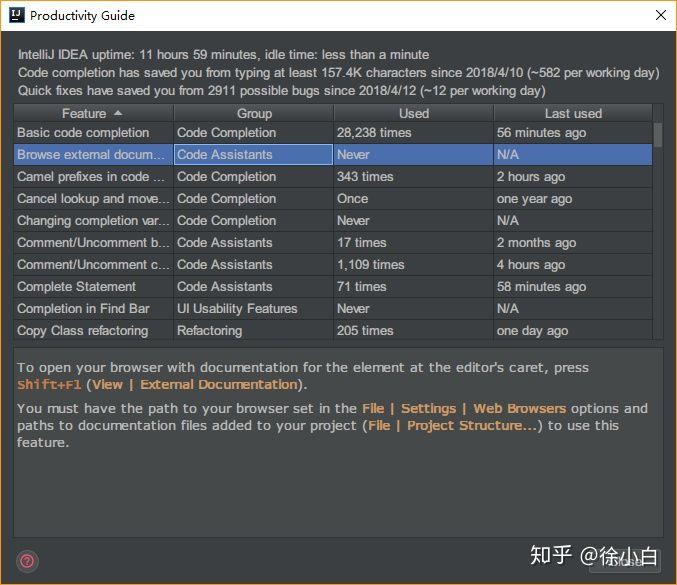Close the Productivity Guide dialog

tap(660, 15)
